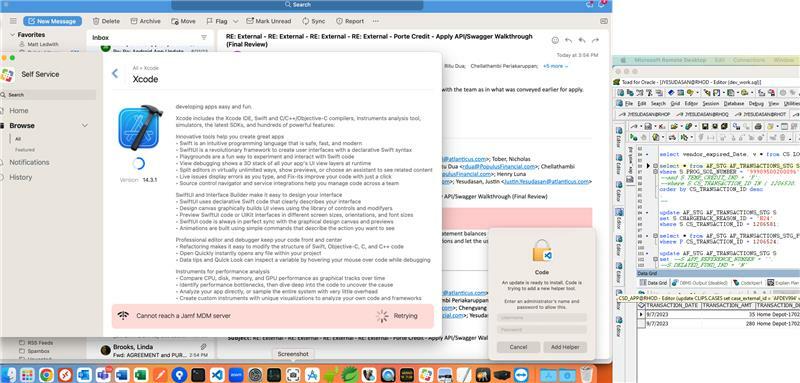
Task: Click the Reply All arrow on the email
Action: click(x=582, y=40)
